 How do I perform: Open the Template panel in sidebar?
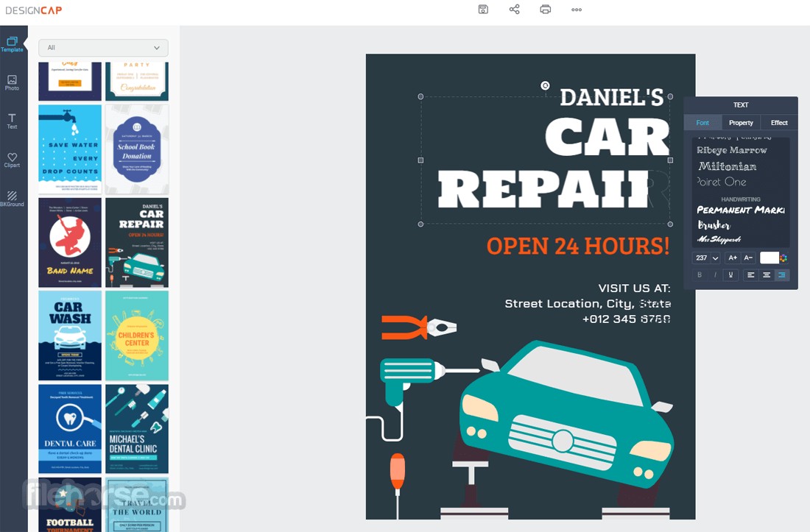click(x=12, y=44)
